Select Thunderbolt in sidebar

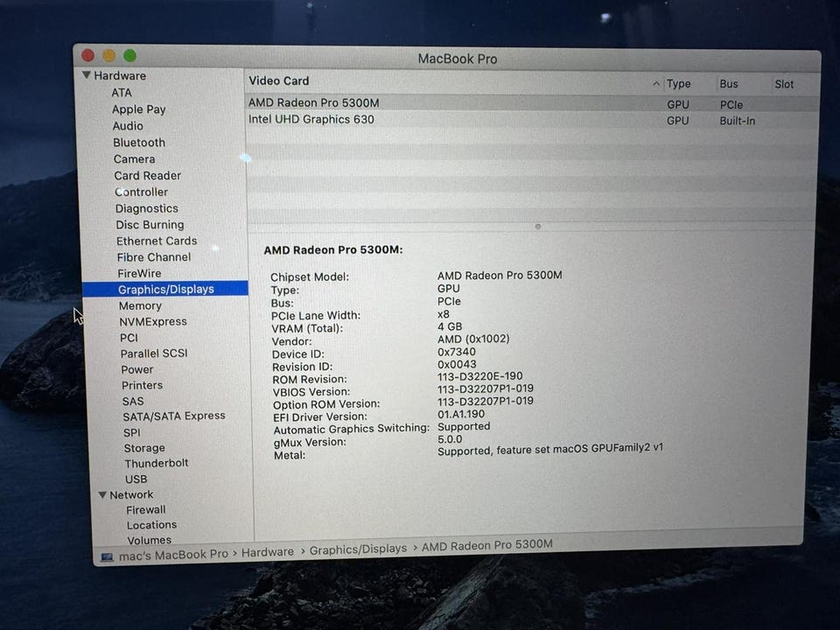[157, 463]
